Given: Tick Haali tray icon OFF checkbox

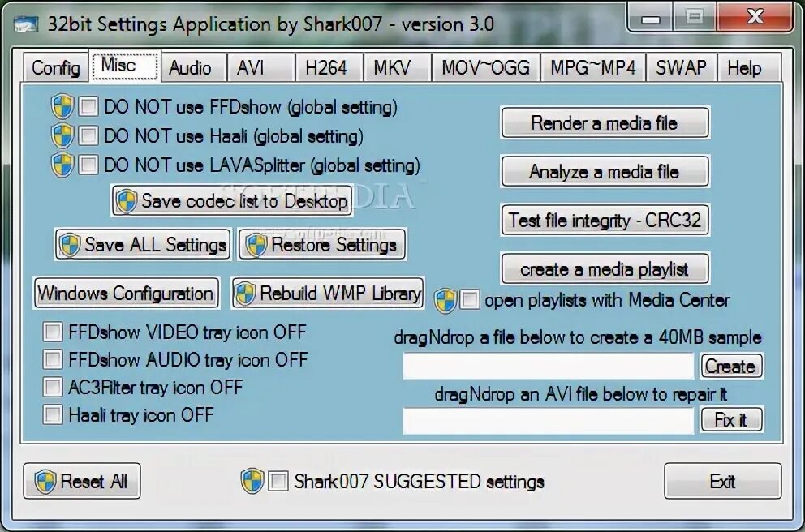Looking at the screenshot, I should click(53, 414).
